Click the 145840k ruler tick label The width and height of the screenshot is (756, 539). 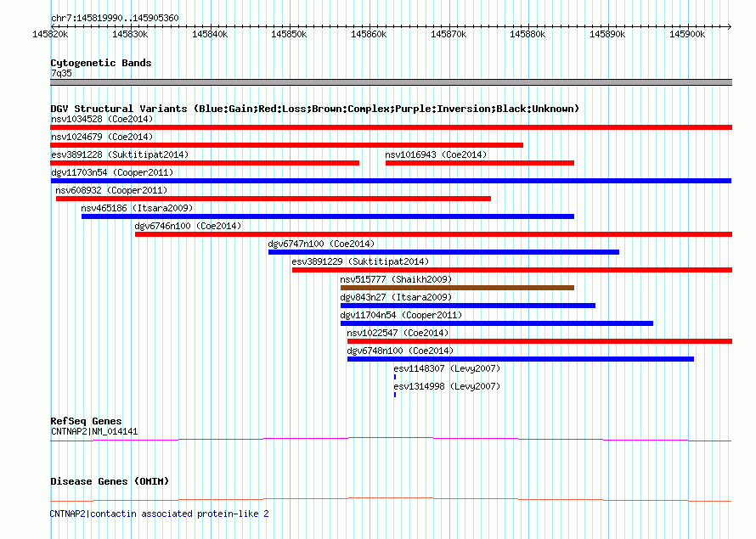pyautogui.click(x=210, y=34)
